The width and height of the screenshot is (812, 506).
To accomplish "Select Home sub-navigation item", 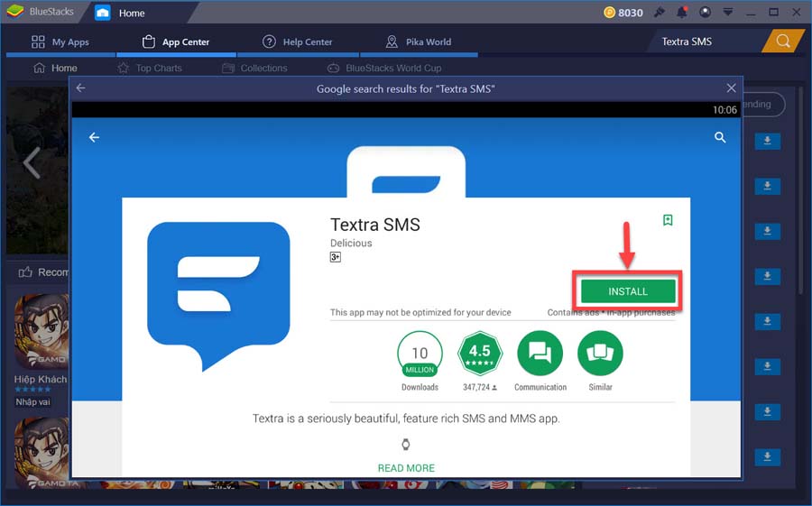I will (x=55, y=68).
